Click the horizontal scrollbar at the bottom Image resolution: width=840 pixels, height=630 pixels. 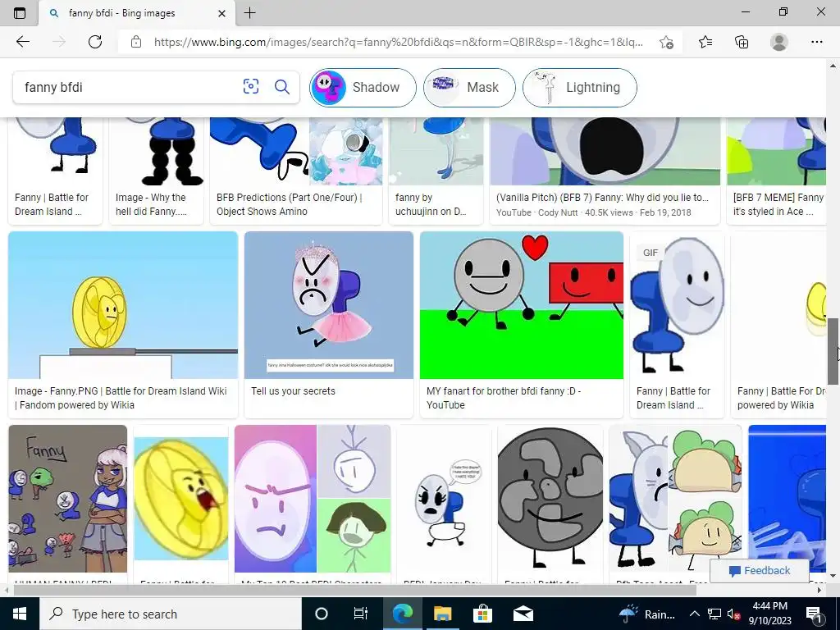354,590
